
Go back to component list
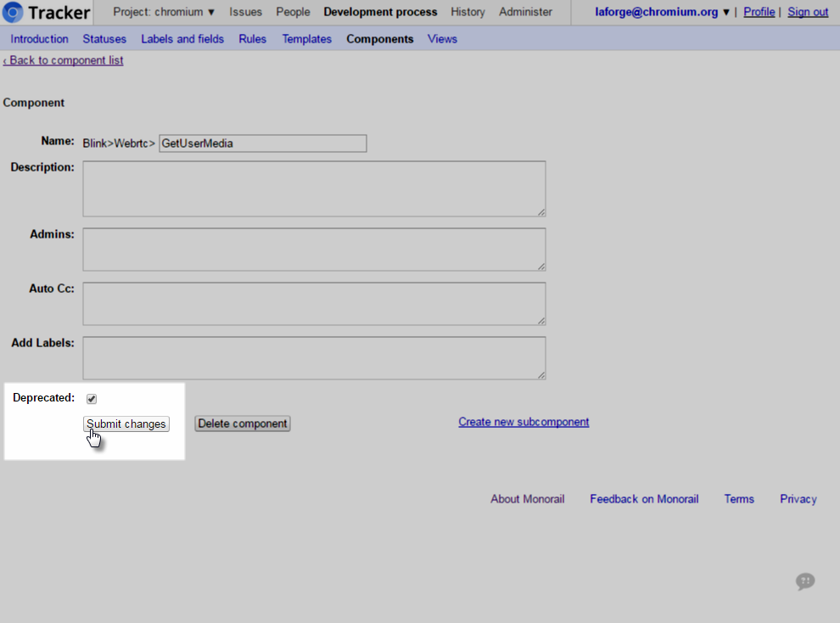point(64,60)
